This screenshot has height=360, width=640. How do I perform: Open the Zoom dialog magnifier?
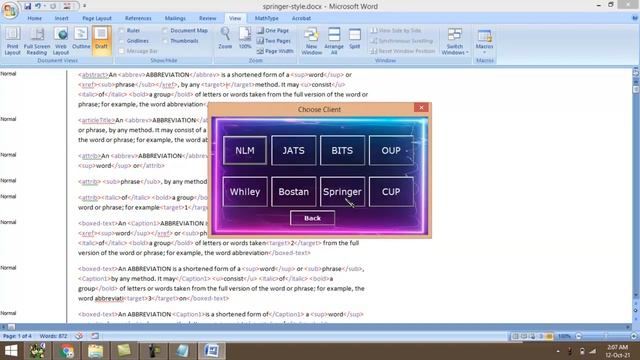pyautogui.click(x=225, y=38)
